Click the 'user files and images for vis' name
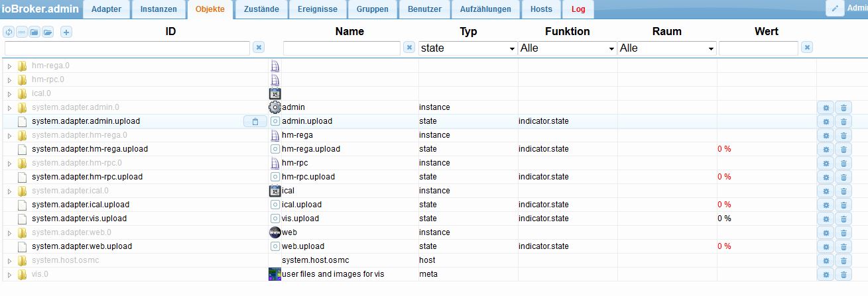The height and width of the screenshot is (296, 868). coord(333,274)
